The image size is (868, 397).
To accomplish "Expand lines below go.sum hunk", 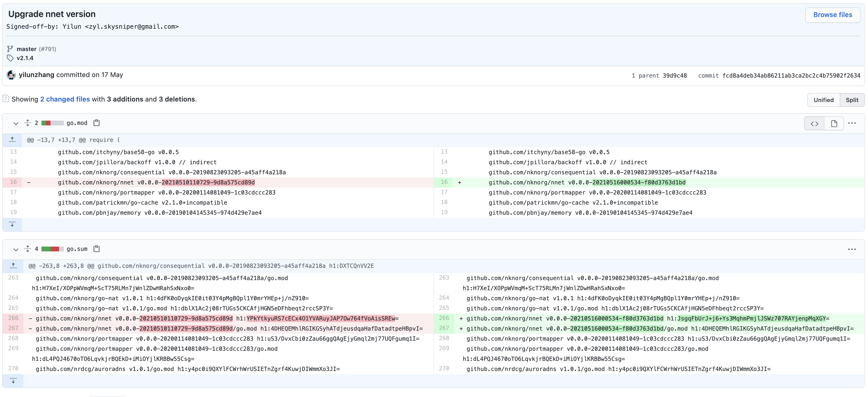I will click(x=13, y=381).
